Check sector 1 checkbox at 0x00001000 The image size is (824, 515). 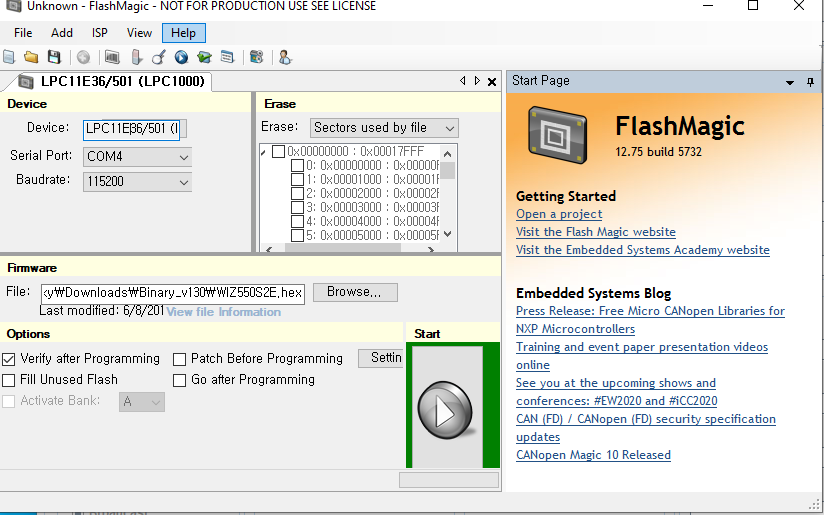[297, 180]
